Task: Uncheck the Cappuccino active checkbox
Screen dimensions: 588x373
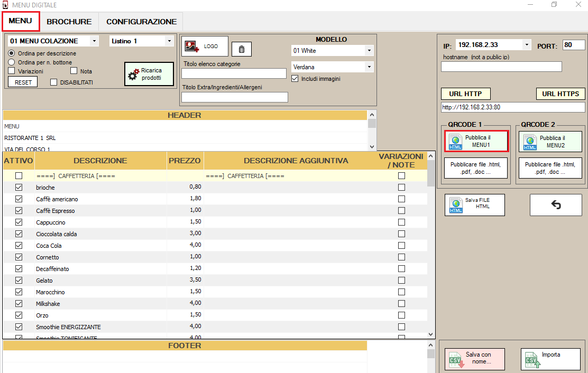Action: coord(19,222)
